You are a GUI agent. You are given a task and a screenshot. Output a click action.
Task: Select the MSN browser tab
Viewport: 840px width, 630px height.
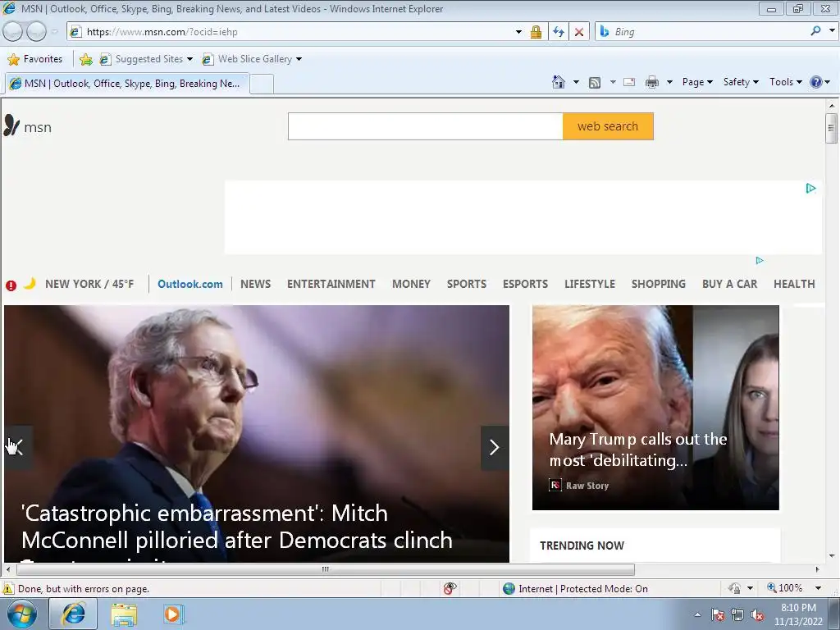tap(127, 84)
